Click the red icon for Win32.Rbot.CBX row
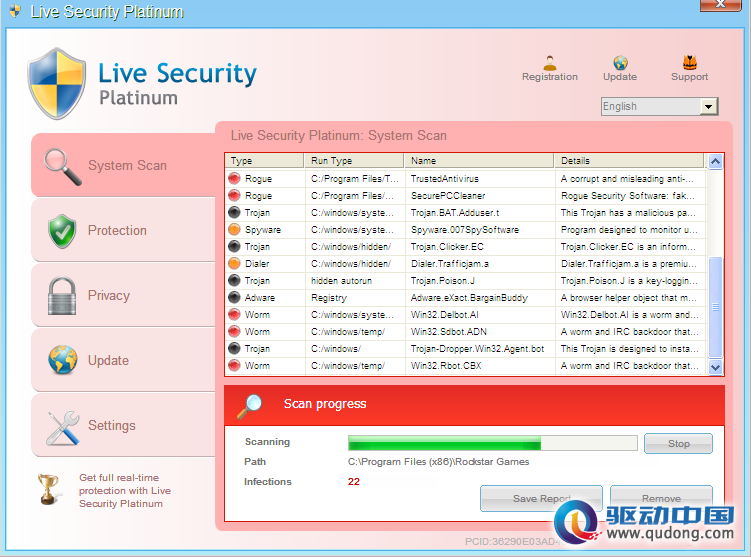The height and width of the screenshot is (557, 751). [234, 365]
